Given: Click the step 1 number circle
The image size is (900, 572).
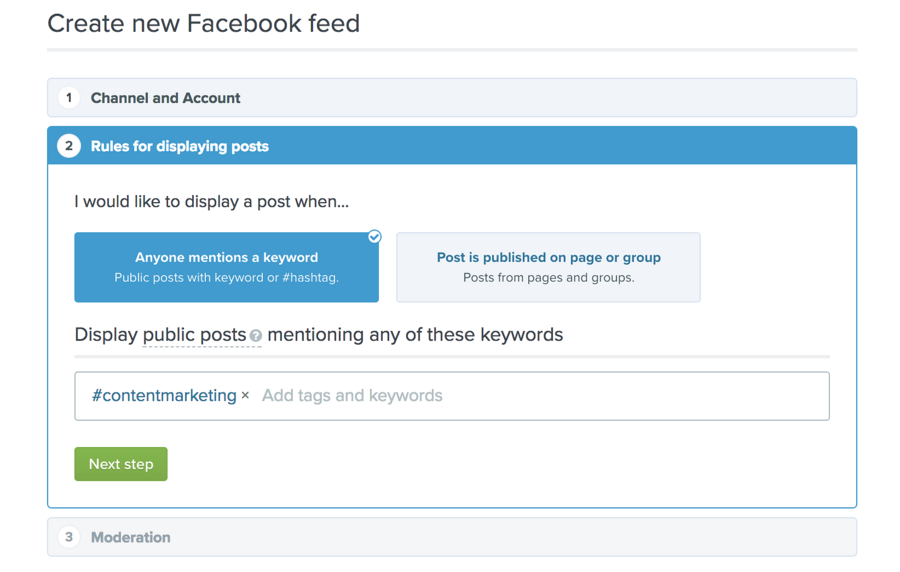Looking at the screenshot, I should 69,98.
